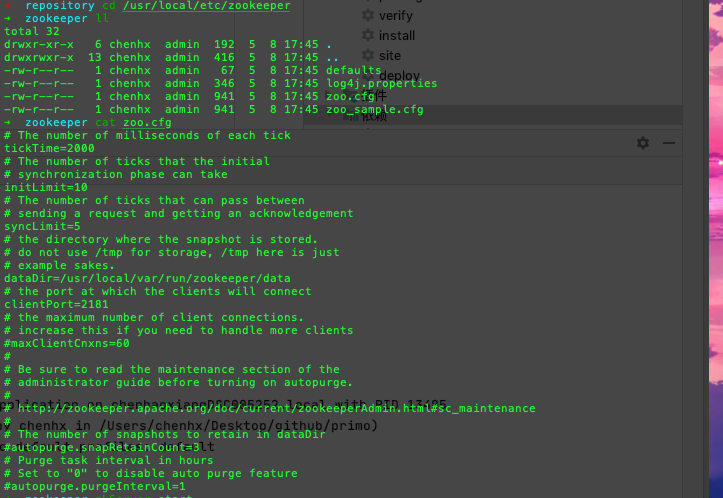This screenshot has width=723, height=498.
Task: Click the underlined /usr/local/etc/zookeeper path
Action: 207,6
